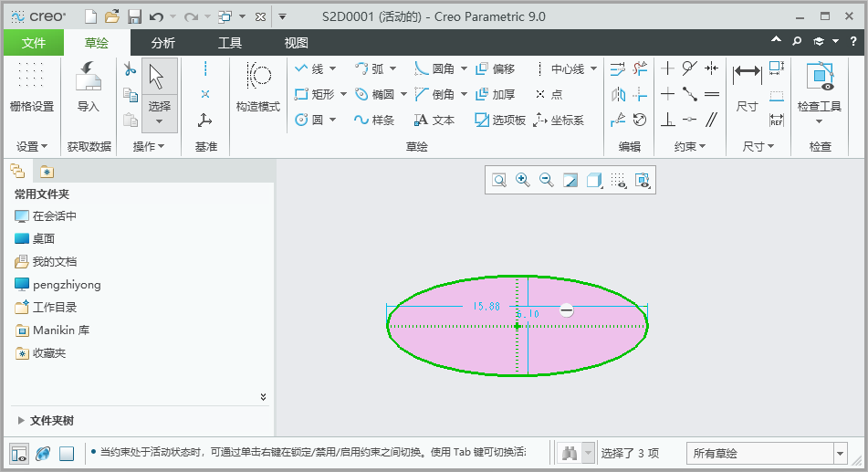Viewport: 868px width, 472px height.
Task: Select the Fillet (圆角) tool
Action: pyautogui.click(x=434, y=68)
